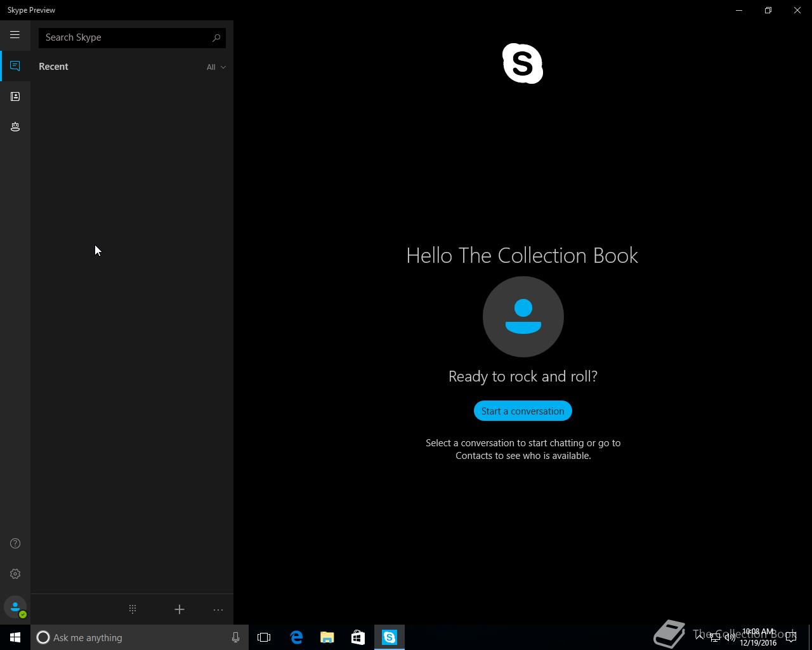Open the Recent conversations tab icon
Image resolution: width=812 pixels, height=650 pixels.
(x=15, y=66)
